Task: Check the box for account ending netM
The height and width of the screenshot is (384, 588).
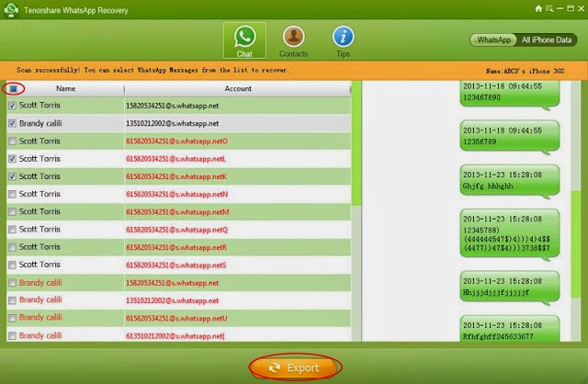Action: pyautogui.click(x=12, y=211)
